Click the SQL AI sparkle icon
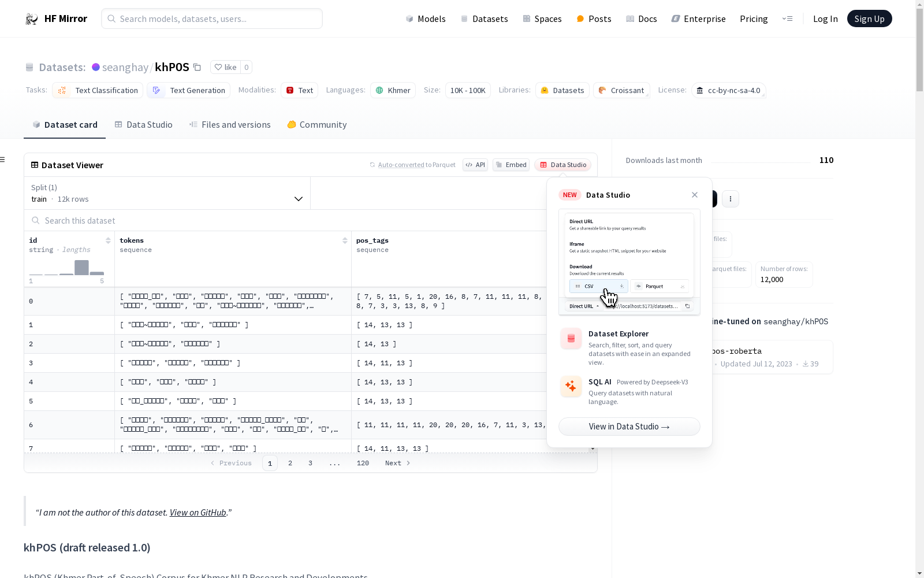This screenshot has width=924, height=578. point(571,387)
